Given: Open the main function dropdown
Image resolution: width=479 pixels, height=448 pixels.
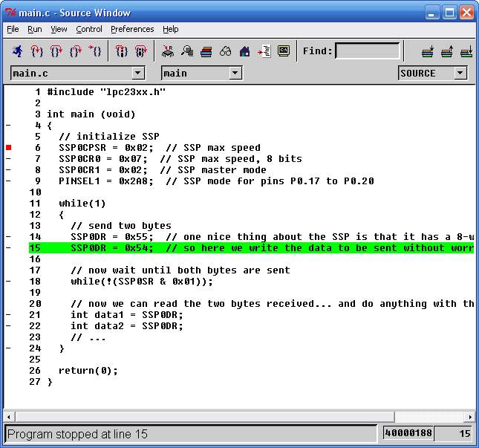Looking at the screenshot, I should [235, 73].
